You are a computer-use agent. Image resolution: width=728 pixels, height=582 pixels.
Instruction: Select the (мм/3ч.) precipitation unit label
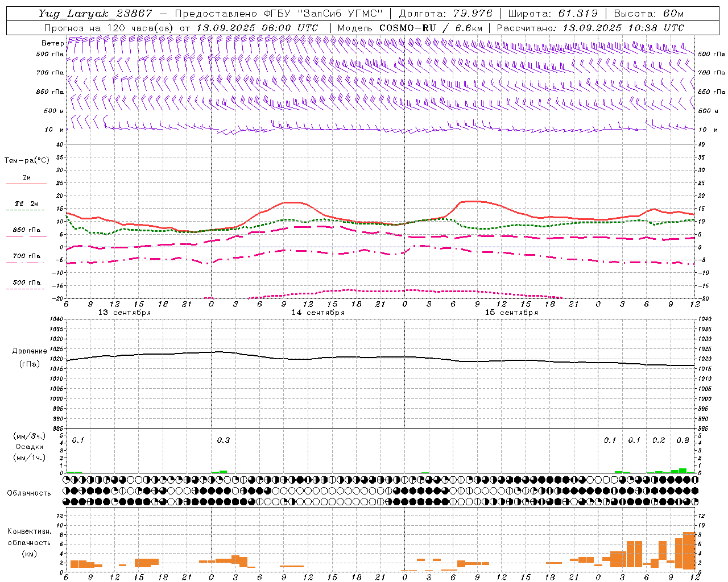tap(29, 436)
